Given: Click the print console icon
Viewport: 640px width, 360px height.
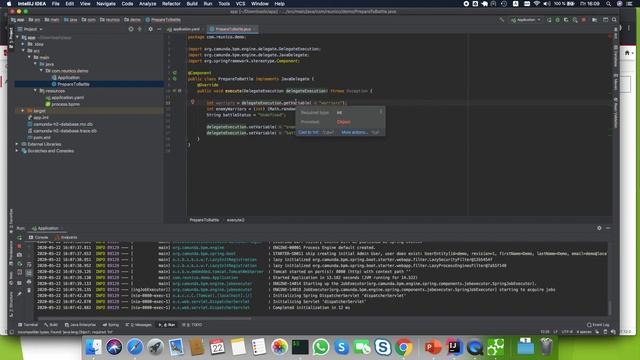Looking at the screenshot, I should point(29,282).
